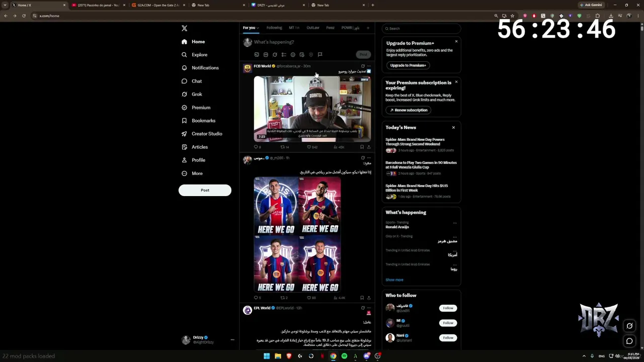Play the FCB World video thumbnail
This screenshot has height=362, width=644.
312,109
